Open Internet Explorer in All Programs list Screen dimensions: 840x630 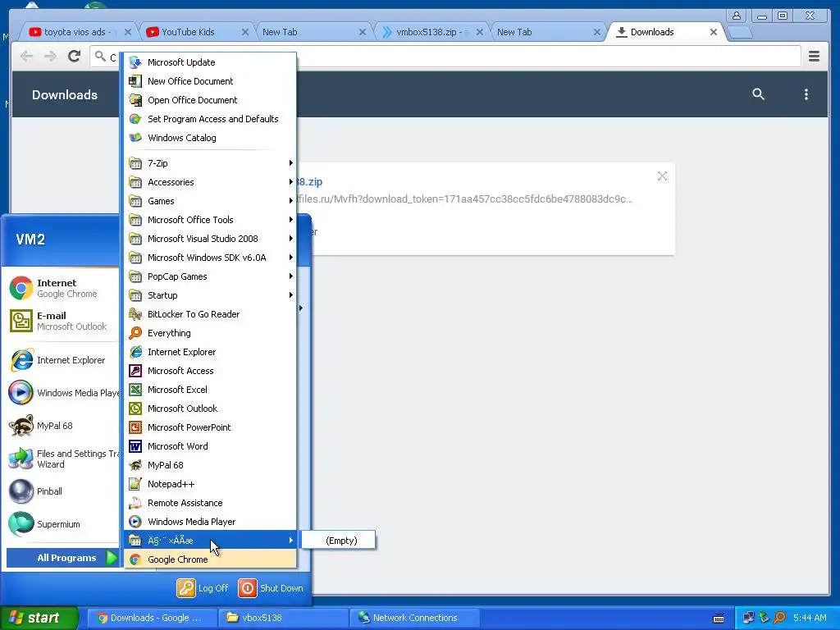[210, 352]
